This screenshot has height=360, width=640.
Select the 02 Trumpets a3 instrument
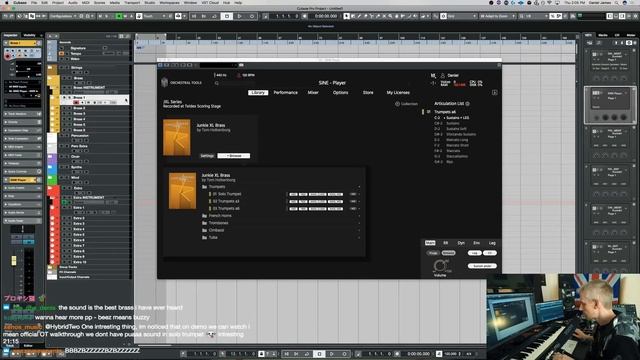click(x=226, y=201)
